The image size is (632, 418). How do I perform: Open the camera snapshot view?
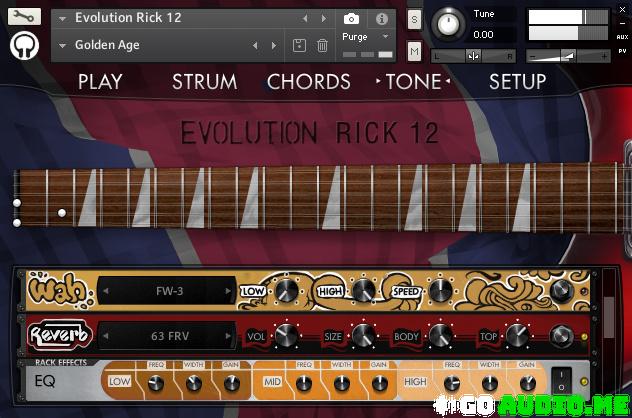tap(351, 19)
